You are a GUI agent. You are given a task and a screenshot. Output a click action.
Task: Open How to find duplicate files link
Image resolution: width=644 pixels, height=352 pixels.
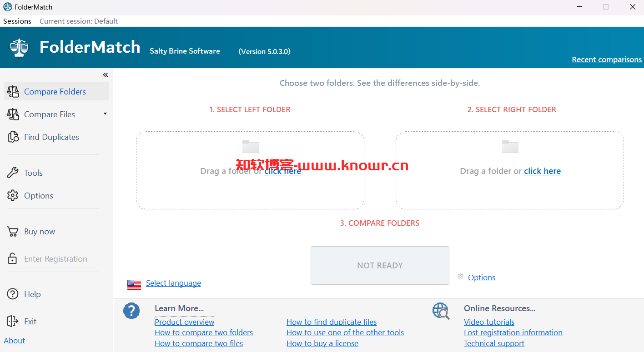point(332,322)
